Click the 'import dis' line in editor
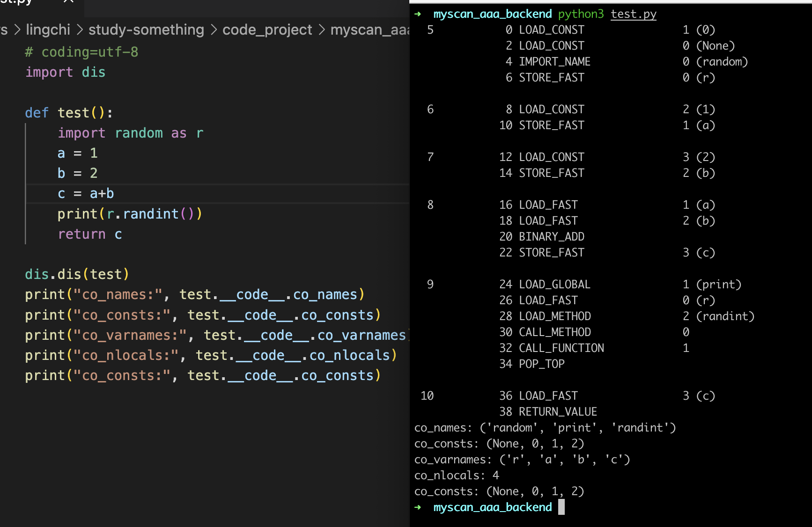 click(x=66, y=73)
